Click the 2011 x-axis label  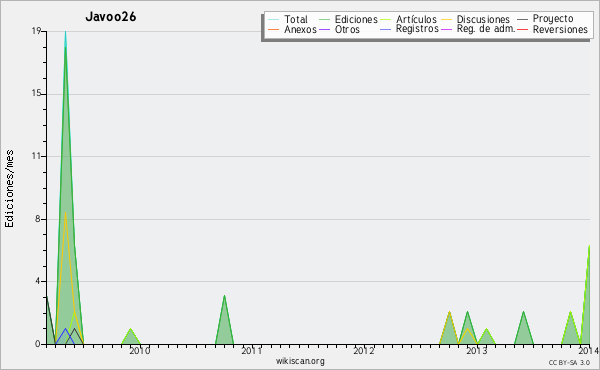coord(252,350)
